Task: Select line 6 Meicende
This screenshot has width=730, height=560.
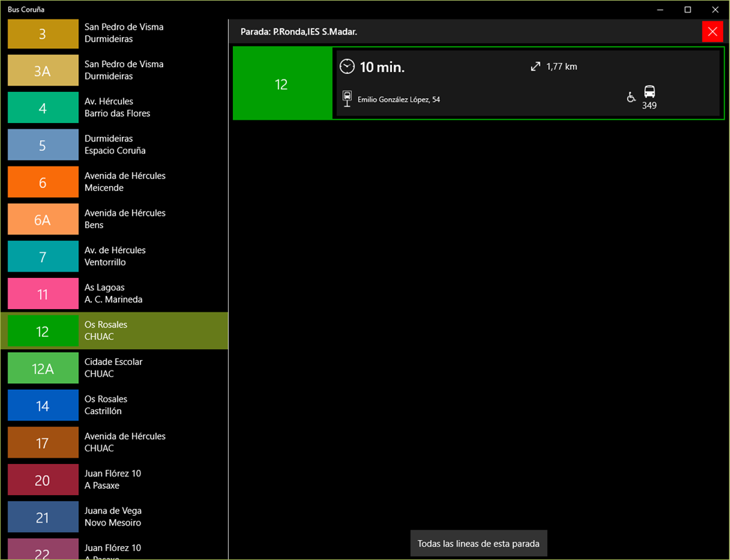Action: point(115,182)
